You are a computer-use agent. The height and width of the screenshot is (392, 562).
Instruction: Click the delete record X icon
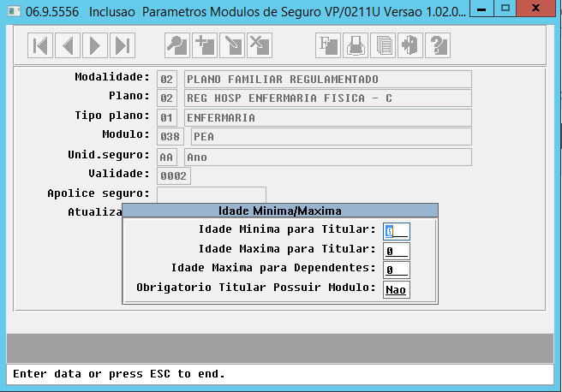click(260, 45)
